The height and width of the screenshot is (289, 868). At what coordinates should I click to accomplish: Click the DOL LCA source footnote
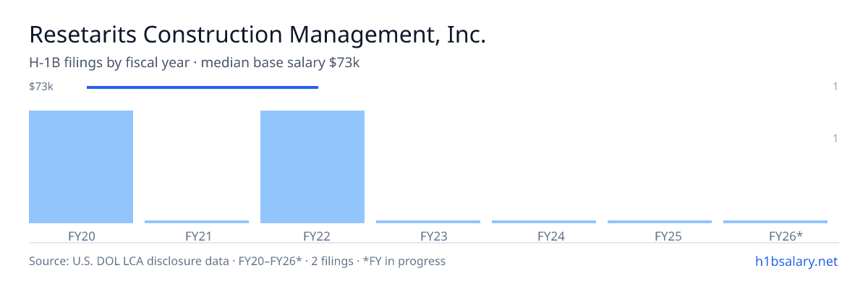coord(237,261)
